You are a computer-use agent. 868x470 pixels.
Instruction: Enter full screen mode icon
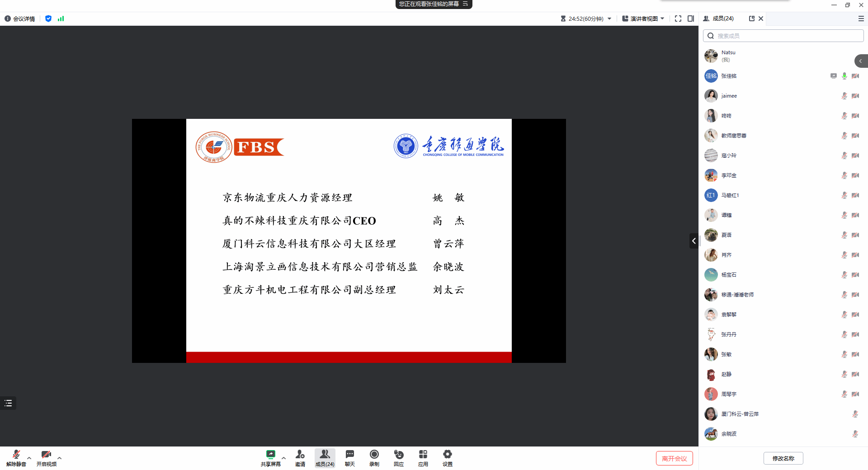point(678,19)
